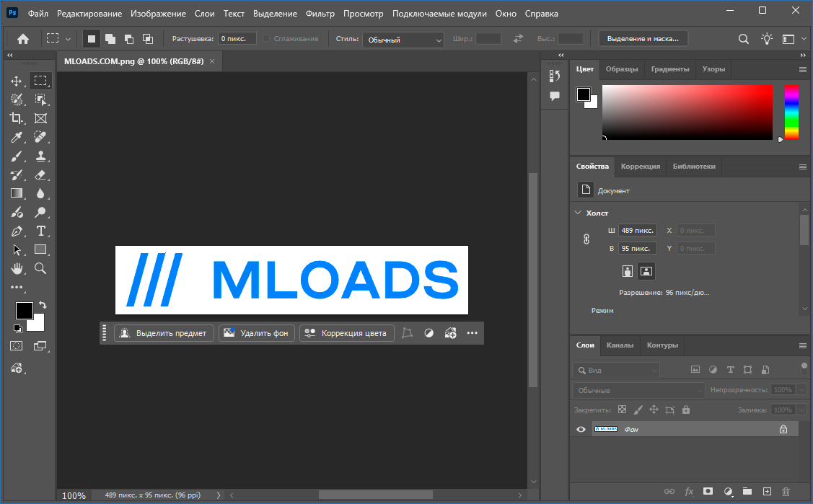Click the Удалить фон button
Viewport: 813px width, 504px height.
point(256,332)
